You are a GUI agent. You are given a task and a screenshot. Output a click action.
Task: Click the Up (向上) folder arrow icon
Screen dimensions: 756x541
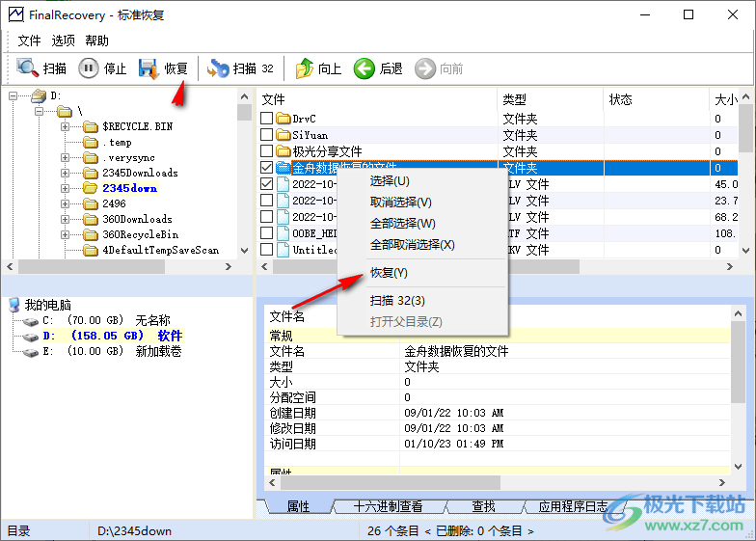click(x=305, y=68)
